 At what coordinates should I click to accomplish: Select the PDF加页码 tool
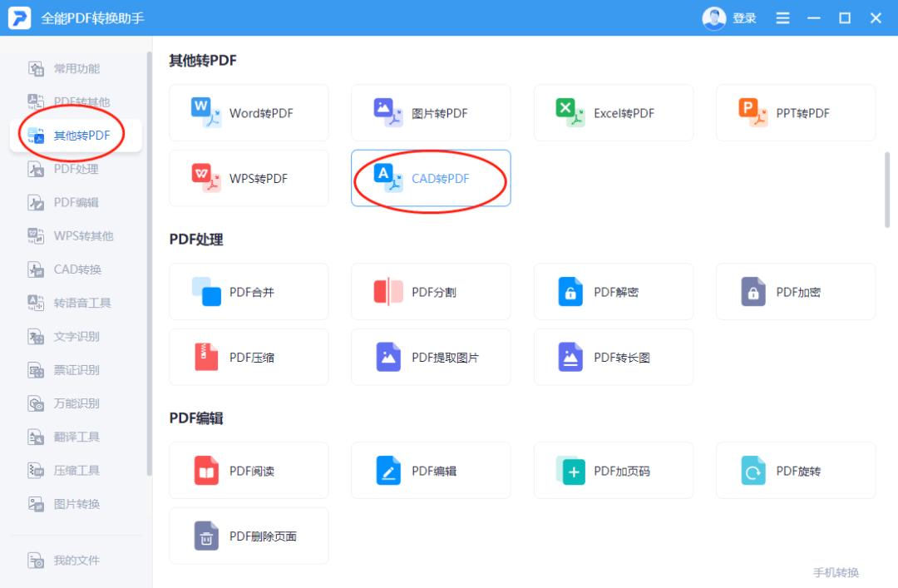pyautogui.click(x=614, y=471)
